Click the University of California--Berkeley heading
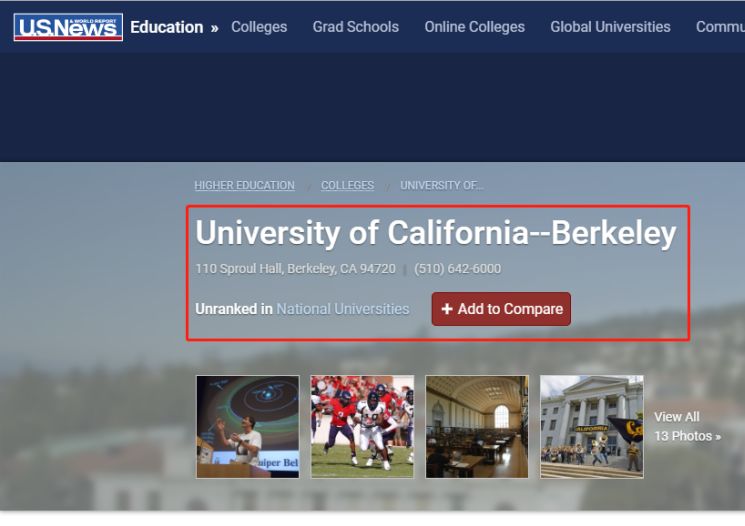This screenshot has width=745, height=526. coord(436,233)
